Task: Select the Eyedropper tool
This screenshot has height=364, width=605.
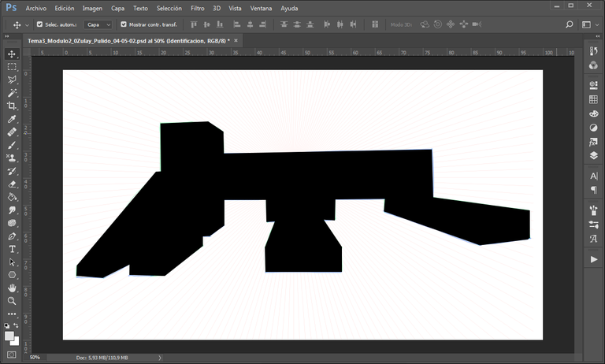Action: [x=12, y=119]
